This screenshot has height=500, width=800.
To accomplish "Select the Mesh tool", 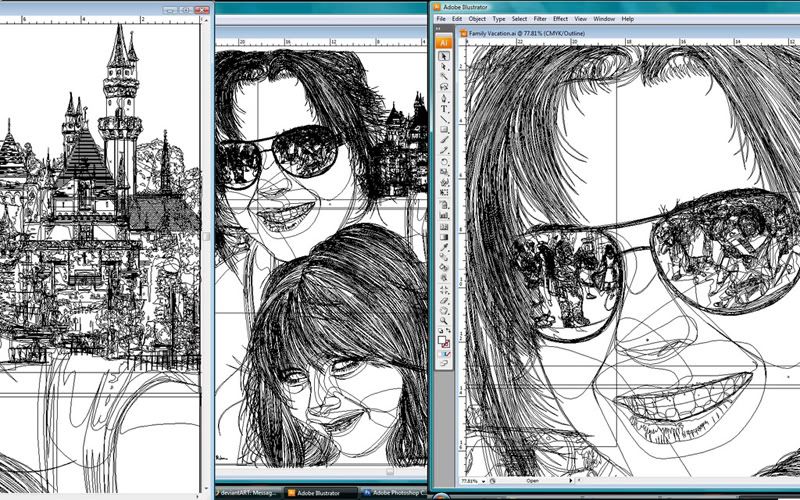I will click(x=443, y=227).
